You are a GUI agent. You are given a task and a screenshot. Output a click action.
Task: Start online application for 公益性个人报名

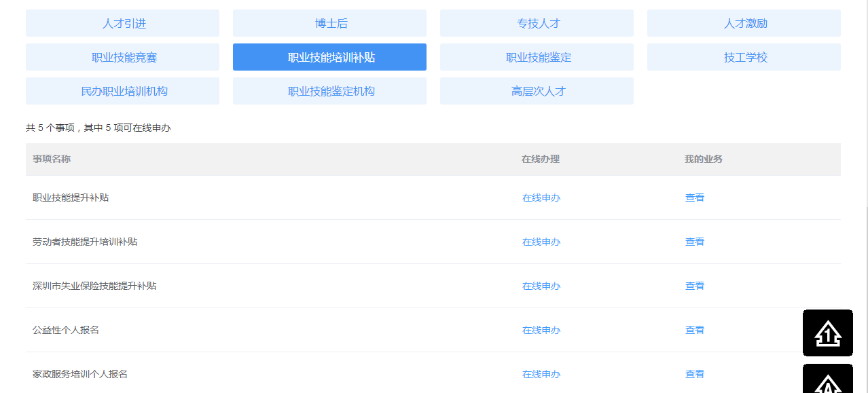541,330
